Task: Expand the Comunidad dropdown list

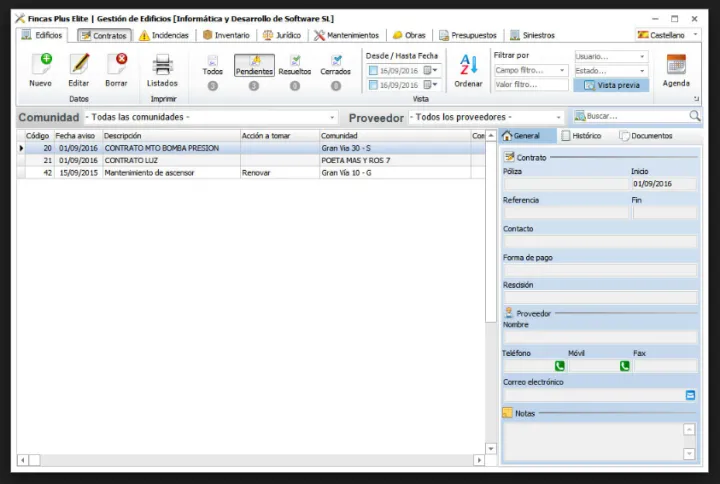Action: point(332,118)
